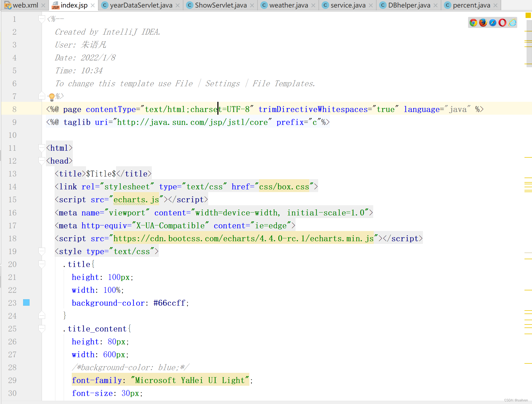Open page in Safari browser icon

point(493,23)
